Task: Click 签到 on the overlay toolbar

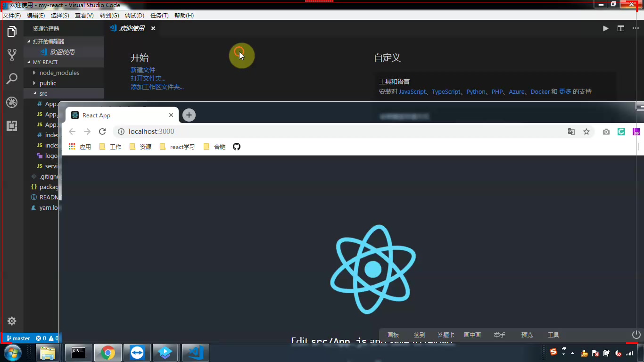Action: coord(420,335)
